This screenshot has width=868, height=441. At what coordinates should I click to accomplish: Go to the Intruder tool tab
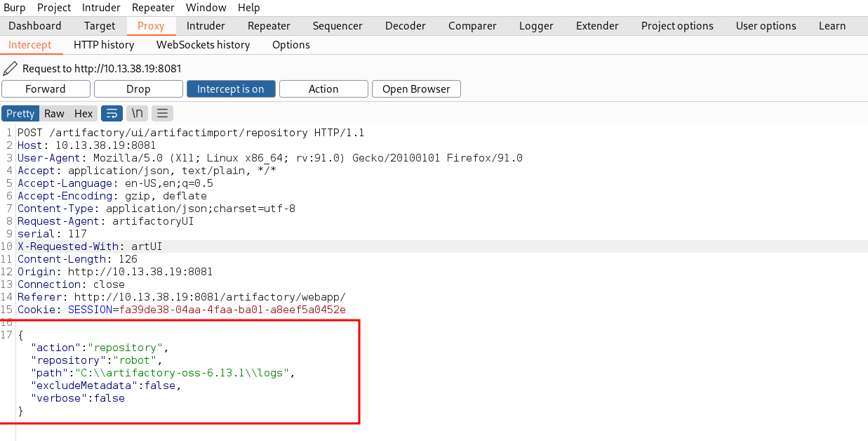206,26
